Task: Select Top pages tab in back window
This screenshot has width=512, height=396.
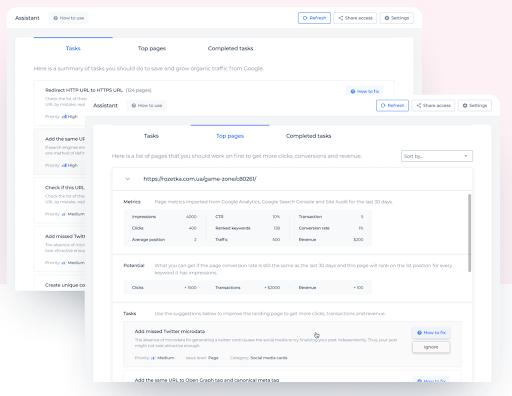Action: tap(152, 48)
